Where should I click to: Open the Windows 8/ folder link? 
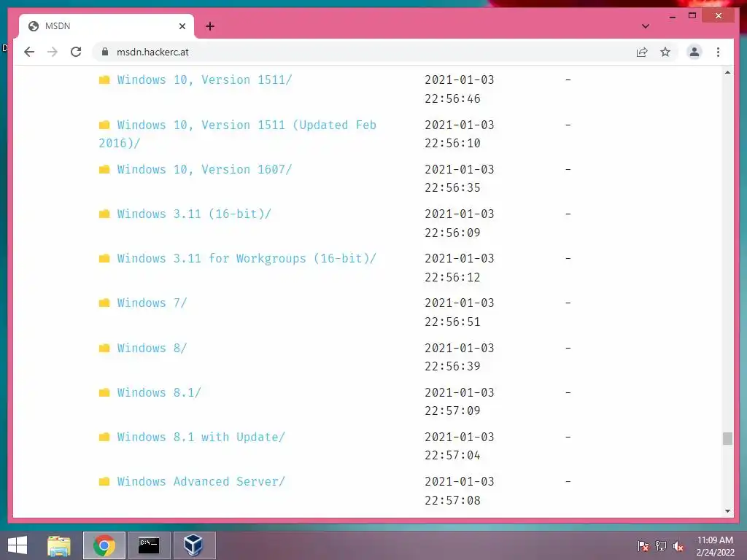click(152, 348)
